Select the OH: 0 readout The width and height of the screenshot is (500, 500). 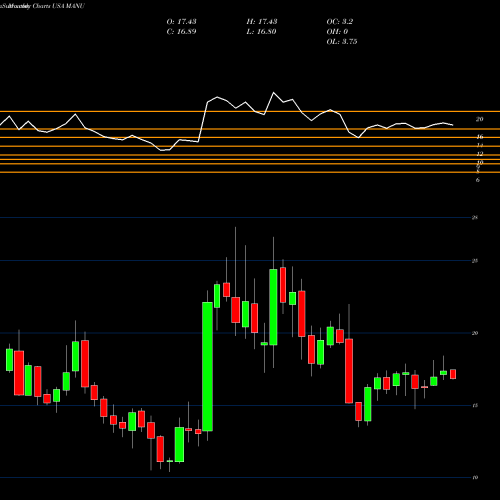[x=337, y=32]
